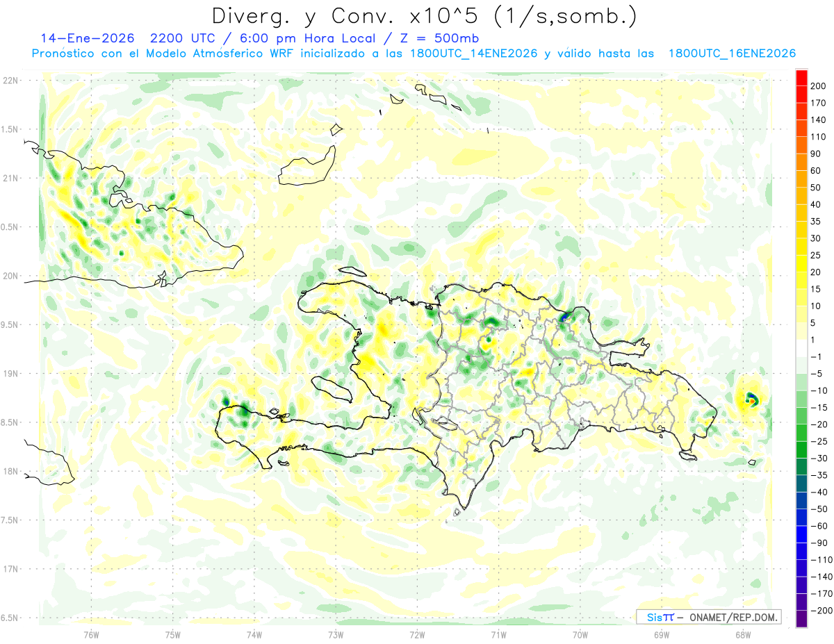This screenshot has width=834, height=644.
Task: Click the '17N' latitude label
Action: (x=10, y=569)
